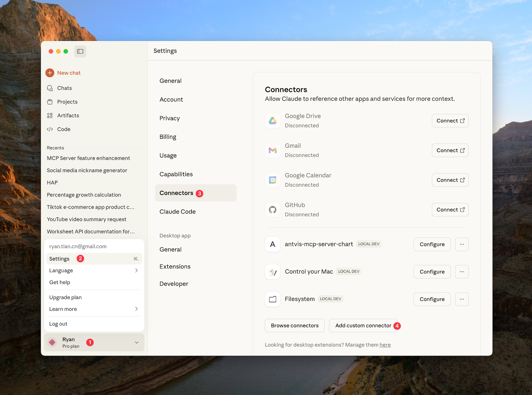Open recent chat 'Percentage growth calculation'
Viewport: 532px width, 395px height.
pyautogui.click(x=84, y=195)
